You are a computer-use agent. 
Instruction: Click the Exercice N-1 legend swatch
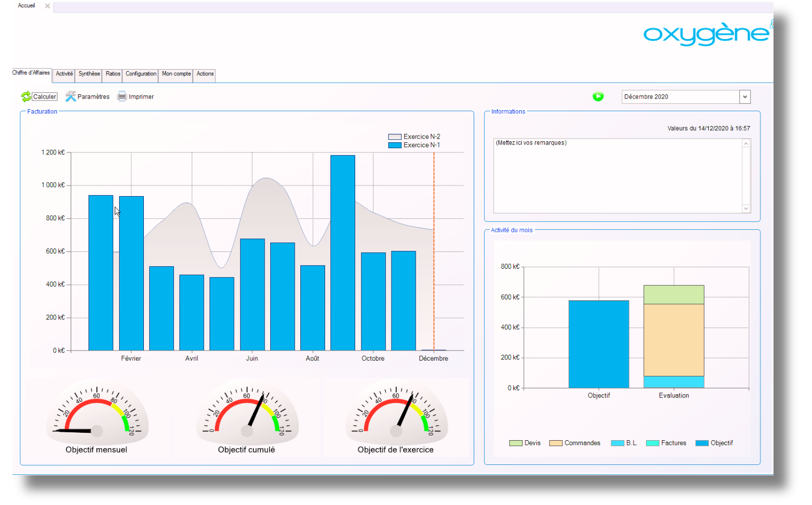pos(395,145)
